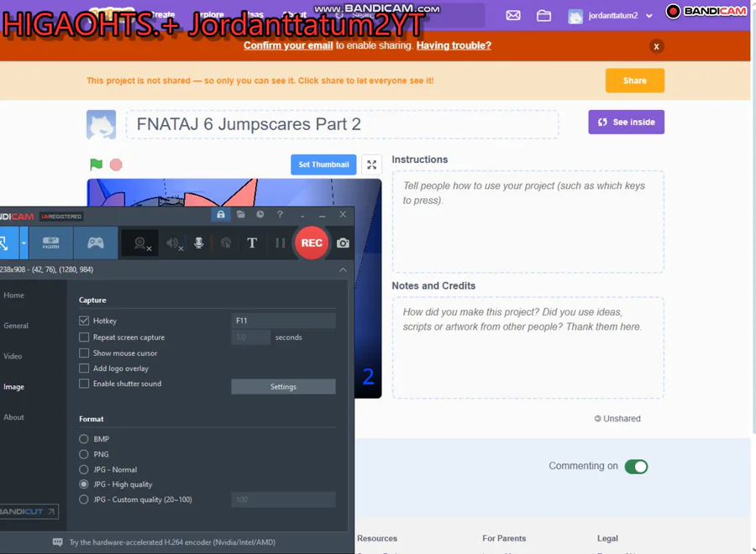Open the Bandicam scheduler clock icon

(x=260, y=214)
